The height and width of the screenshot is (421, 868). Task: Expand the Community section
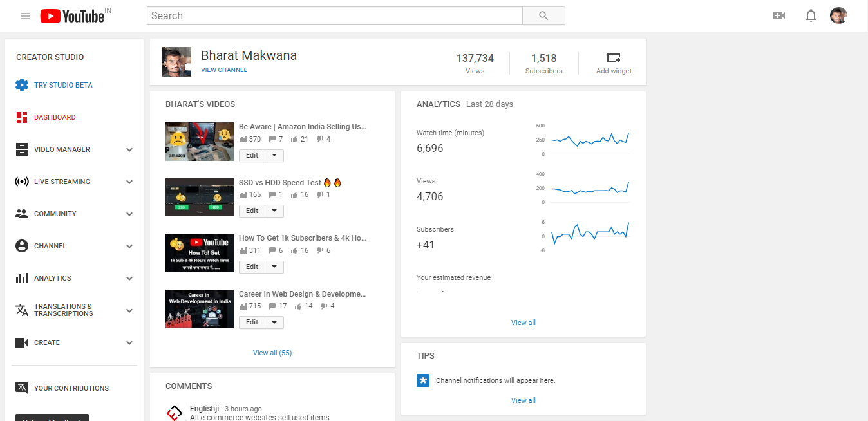coord(129,214)
